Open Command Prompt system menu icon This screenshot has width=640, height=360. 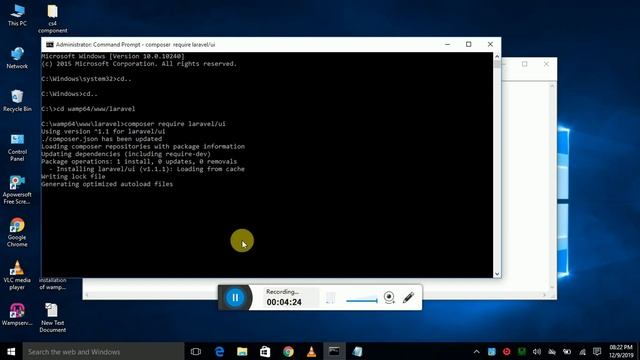[x=49, y=44]
